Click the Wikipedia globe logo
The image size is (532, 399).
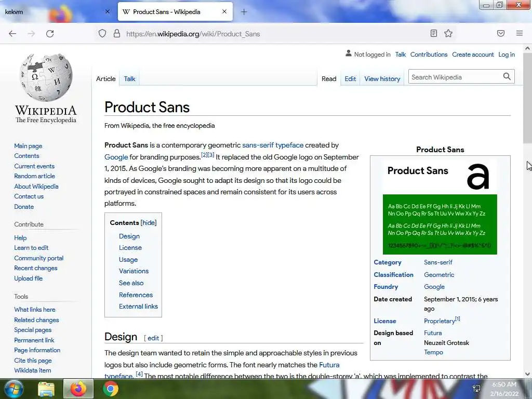point(46,77)
